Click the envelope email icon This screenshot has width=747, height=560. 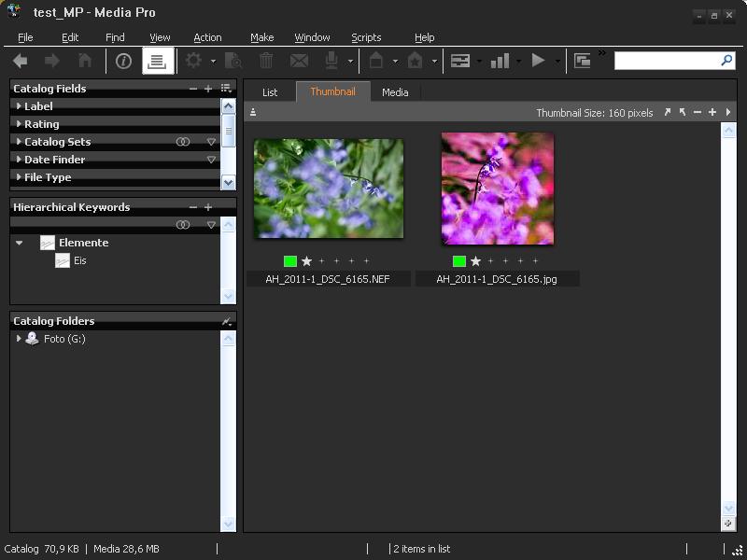tap(299, 61)
